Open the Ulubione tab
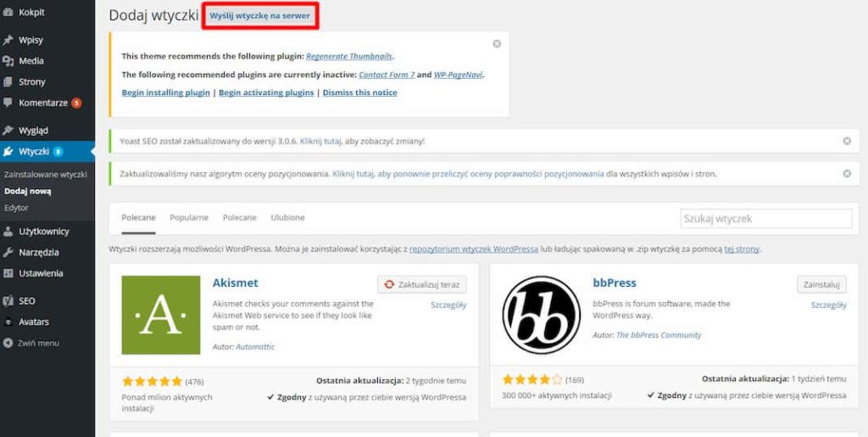This screenshot has width=868, height=437. tap(287, 217)
